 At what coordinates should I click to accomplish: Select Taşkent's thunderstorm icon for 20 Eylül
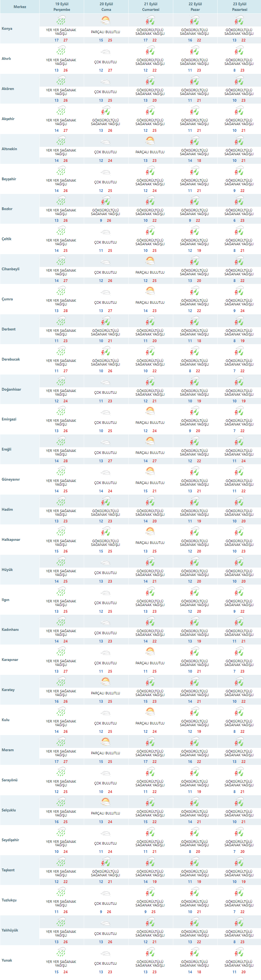tap(105, 862)
